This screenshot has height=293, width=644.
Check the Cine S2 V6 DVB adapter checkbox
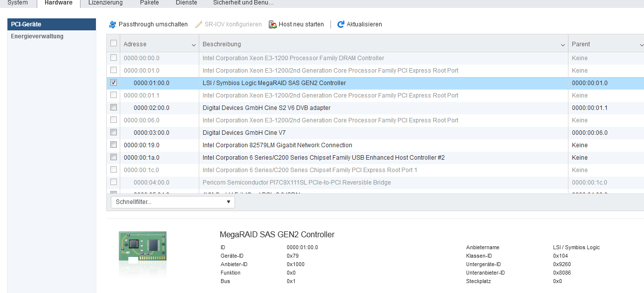pos(114,107)
